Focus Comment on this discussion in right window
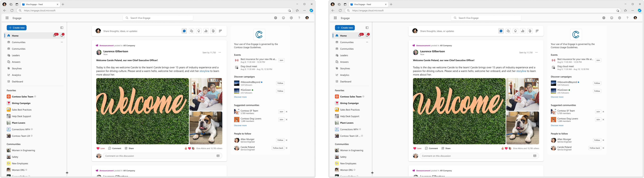The image size is (644, 178). pyautogui.click(x=479, y=156)
